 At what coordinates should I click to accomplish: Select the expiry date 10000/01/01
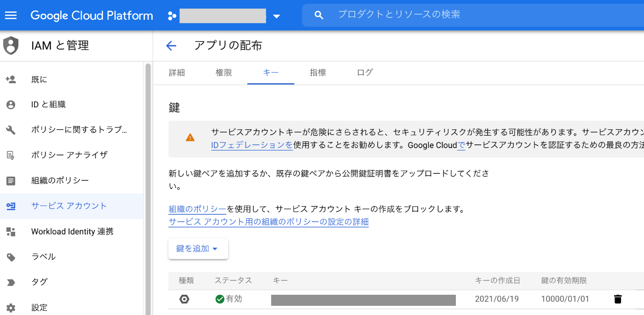coord(565,299)
